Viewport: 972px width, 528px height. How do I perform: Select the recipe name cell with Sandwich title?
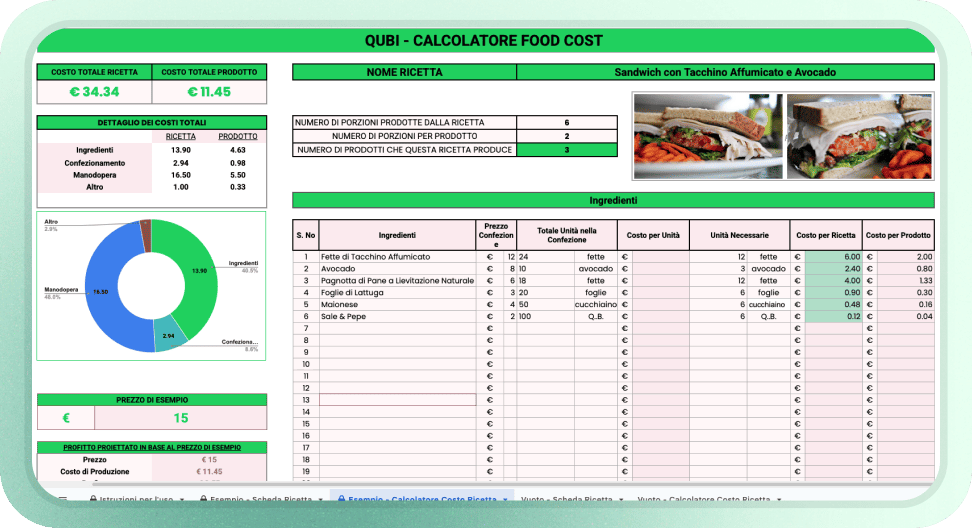[x=725, y=72]
